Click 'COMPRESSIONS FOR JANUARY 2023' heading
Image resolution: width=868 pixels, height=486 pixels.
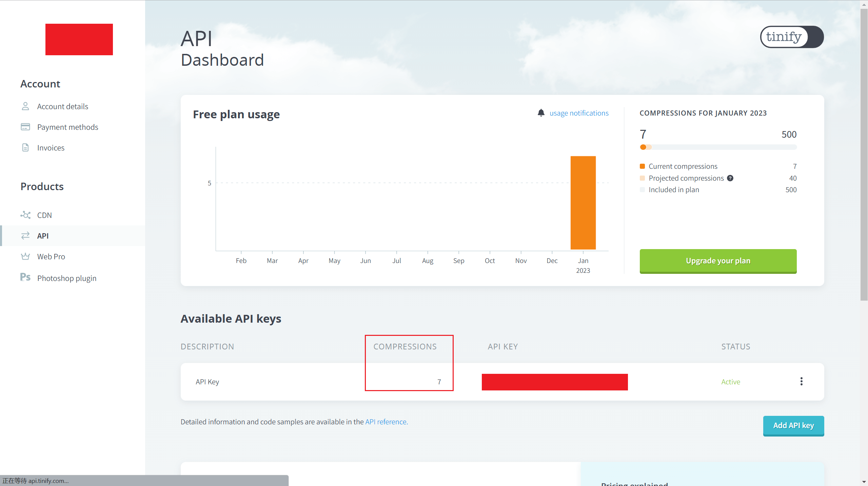pyautogui.click(x=703, y=113)
